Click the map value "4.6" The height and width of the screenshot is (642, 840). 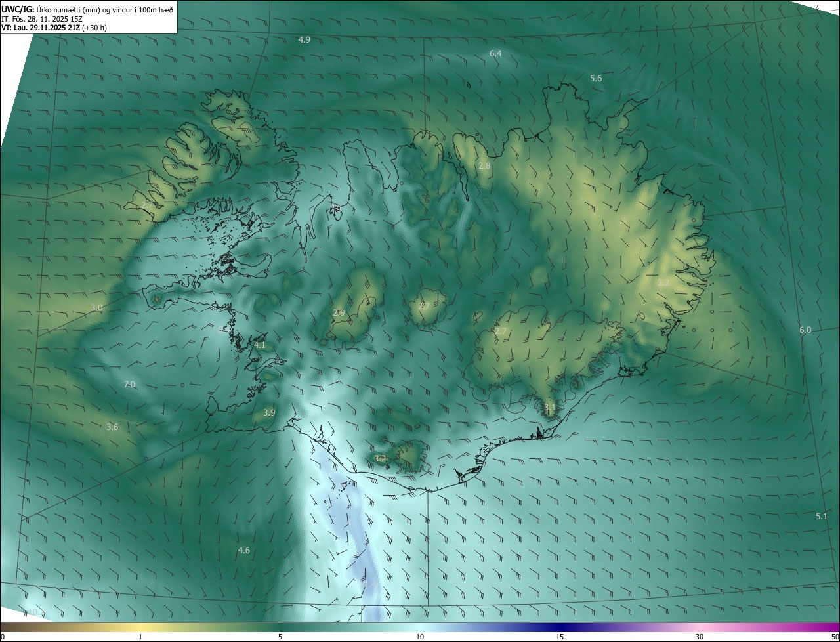[244, 550]
